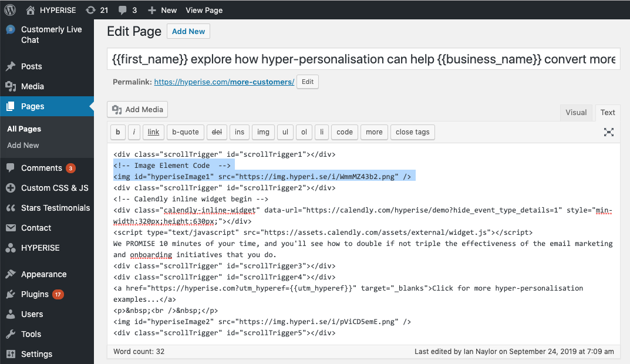Toggle fullscreen distraction-free editor icon
Viewport: 630px width, 364px height.
609,132
